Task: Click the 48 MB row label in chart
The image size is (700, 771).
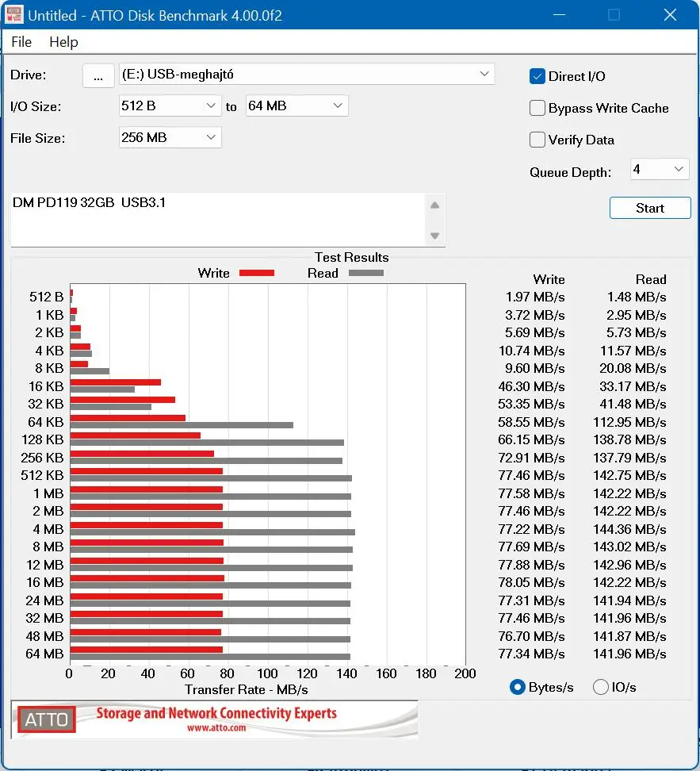Action: [44, 636]
